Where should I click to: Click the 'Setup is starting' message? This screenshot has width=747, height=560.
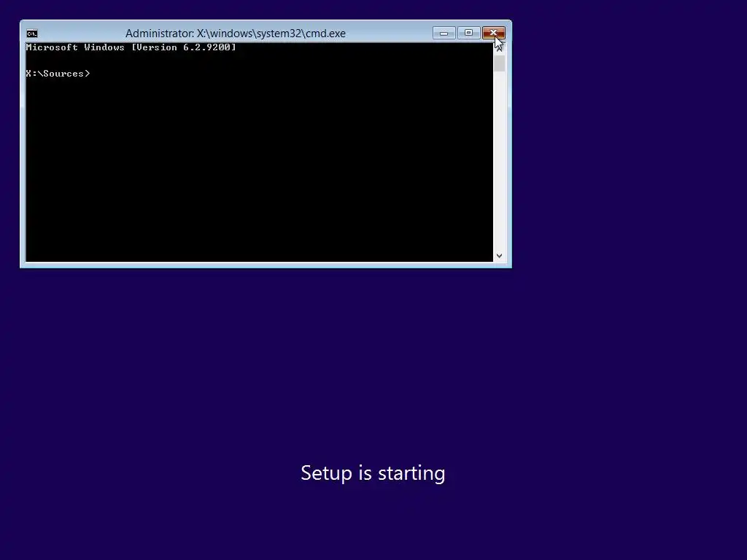click(373, 473)
